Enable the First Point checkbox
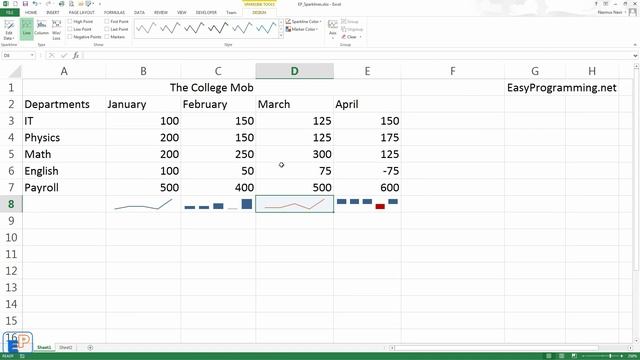640x360 pixels. 107,21
